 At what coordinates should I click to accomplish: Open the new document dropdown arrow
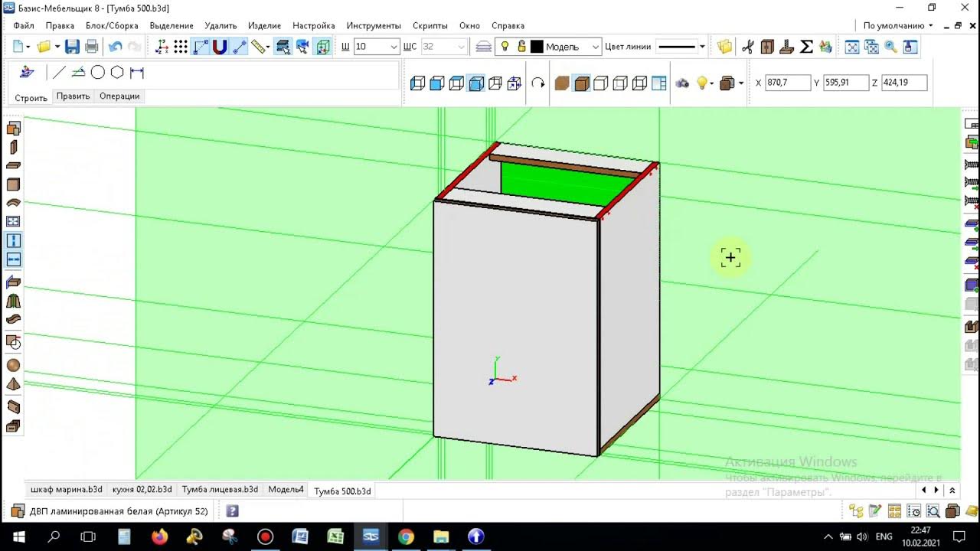[x=30, y=47]
